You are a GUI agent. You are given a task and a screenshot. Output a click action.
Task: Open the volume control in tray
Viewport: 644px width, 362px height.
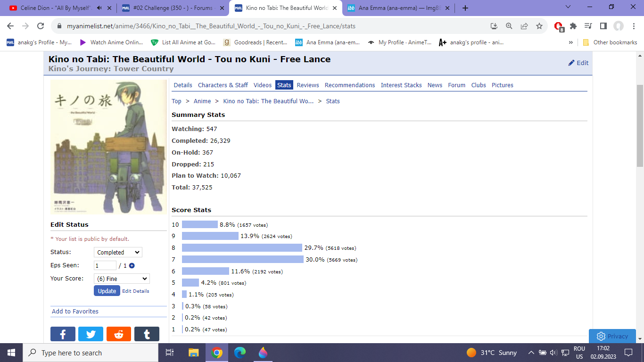pos(553,353)
